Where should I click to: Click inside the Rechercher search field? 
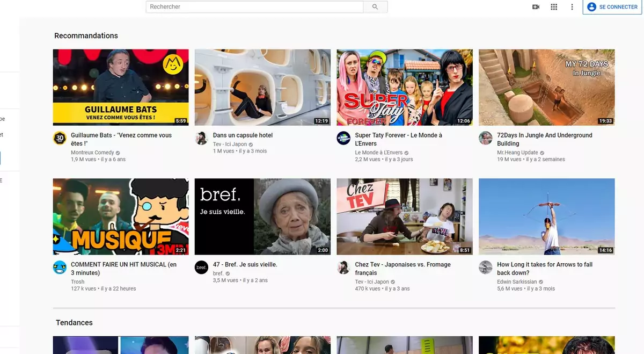[254, 7]
